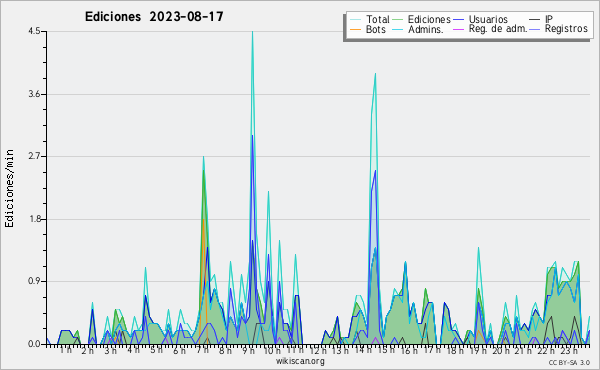Click the highest Total peak near 9 h
The width and height of the screenshot is (600, 370).
tap(252, 32)
